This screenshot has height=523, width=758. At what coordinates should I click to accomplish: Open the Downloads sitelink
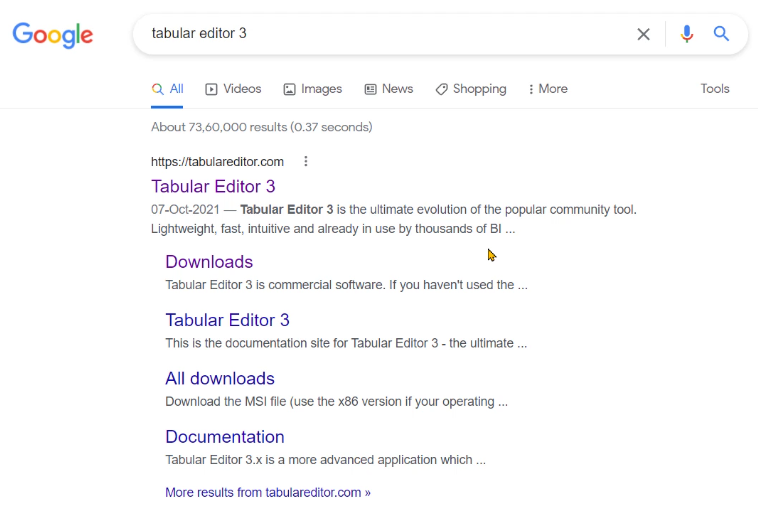click(209, 262)
